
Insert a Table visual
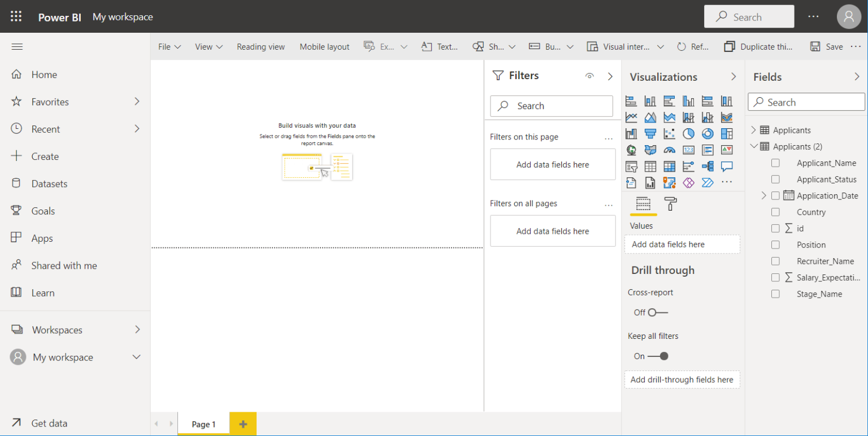point(650,166)
